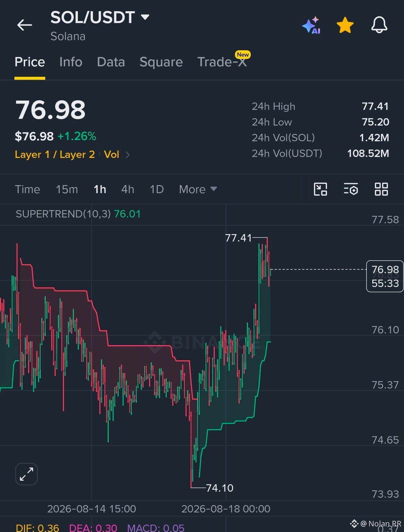This screenshot has width=404, height=532.
Task: Click the Solana subtitle text
Action: [68, 36]
